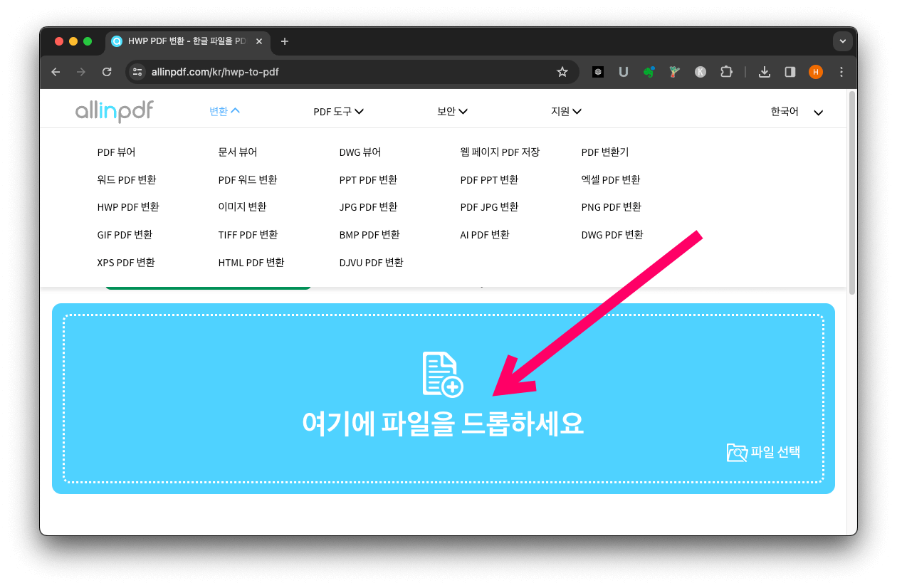
Task: Open the Chrome extensions puzzle icon
Action: tap(726, 72)
